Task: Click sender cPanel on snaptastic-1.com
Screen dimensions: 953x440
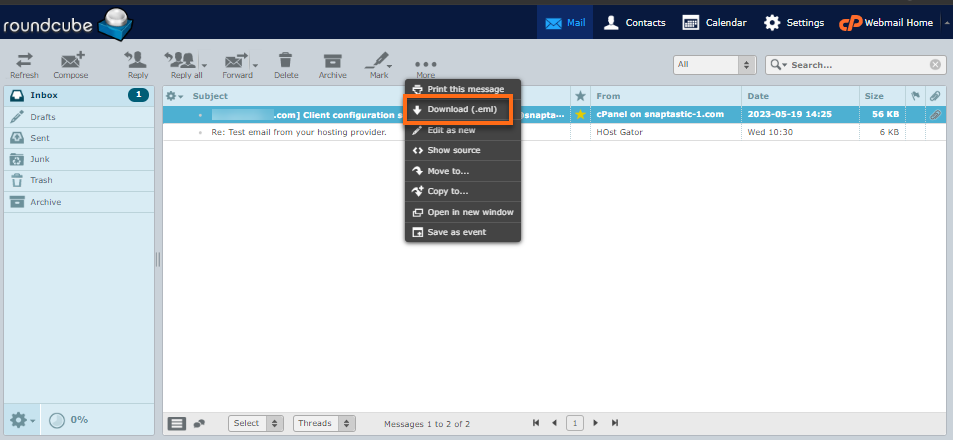Action: 660,114
